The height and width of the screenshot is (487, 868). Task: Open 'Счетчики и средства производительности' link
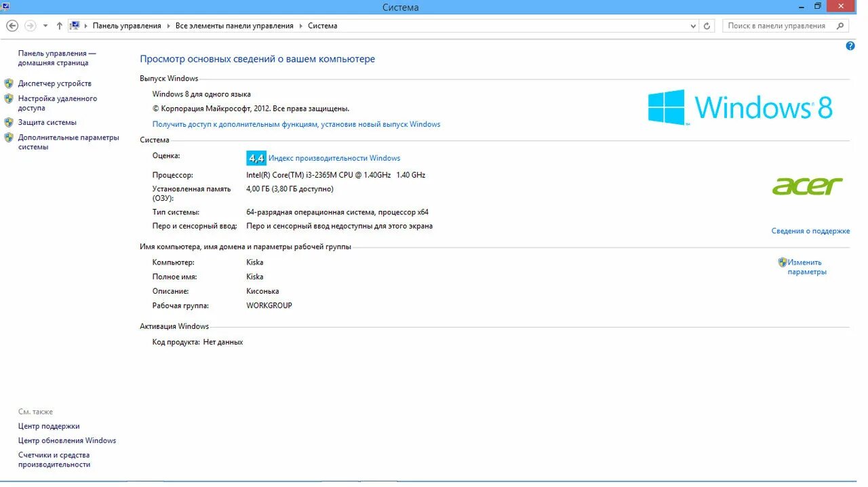pyautogui.click(x=54, y=460)
